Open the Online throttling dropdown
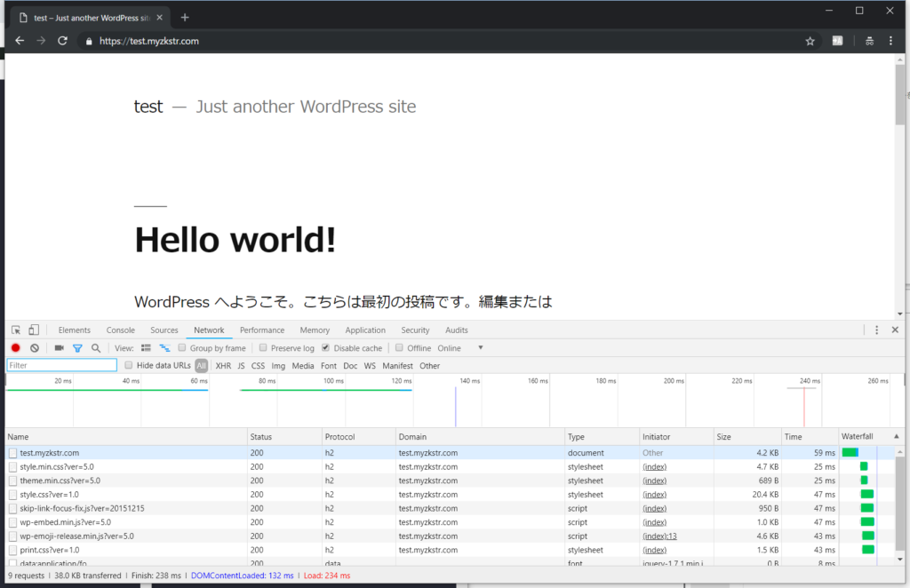The image size is (910, 588). click(460, 348)
